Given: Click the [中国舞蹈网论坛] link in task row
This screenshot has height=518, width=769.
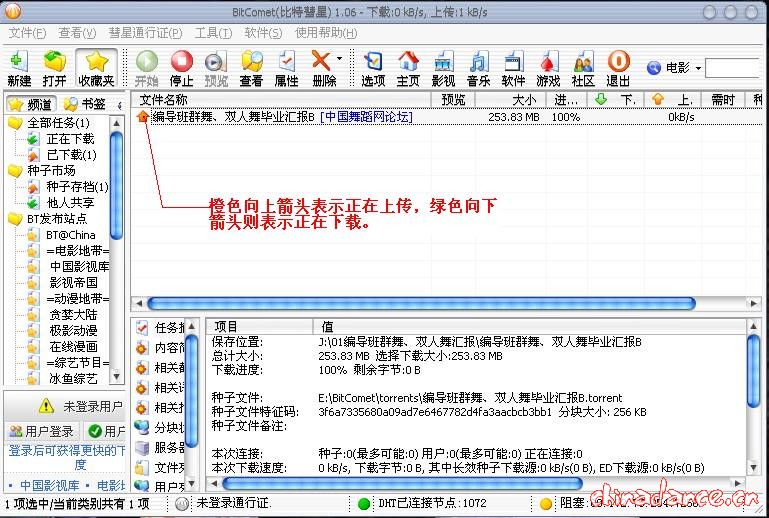Looking at the screenshot, I should 366,117.
